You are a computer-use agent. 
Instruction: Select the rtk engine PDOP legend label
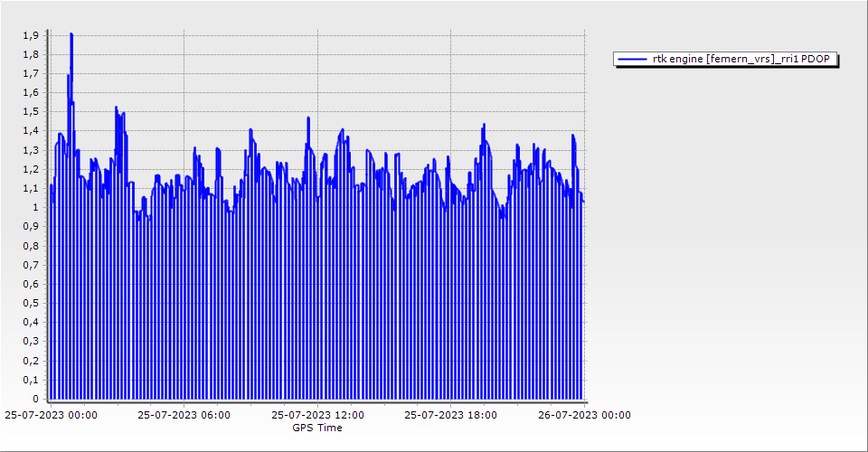click(744, 59)
